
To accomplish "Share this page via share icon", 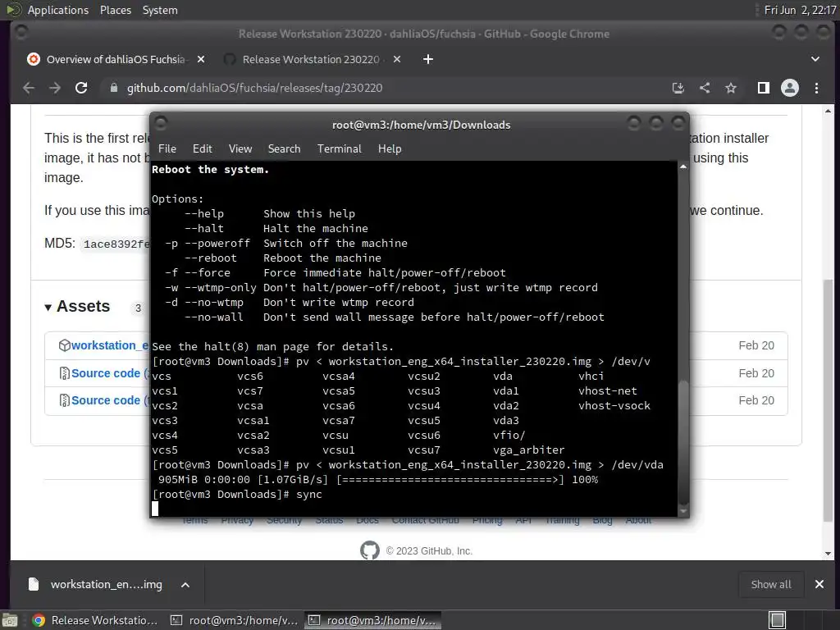I will click(705, 88).
